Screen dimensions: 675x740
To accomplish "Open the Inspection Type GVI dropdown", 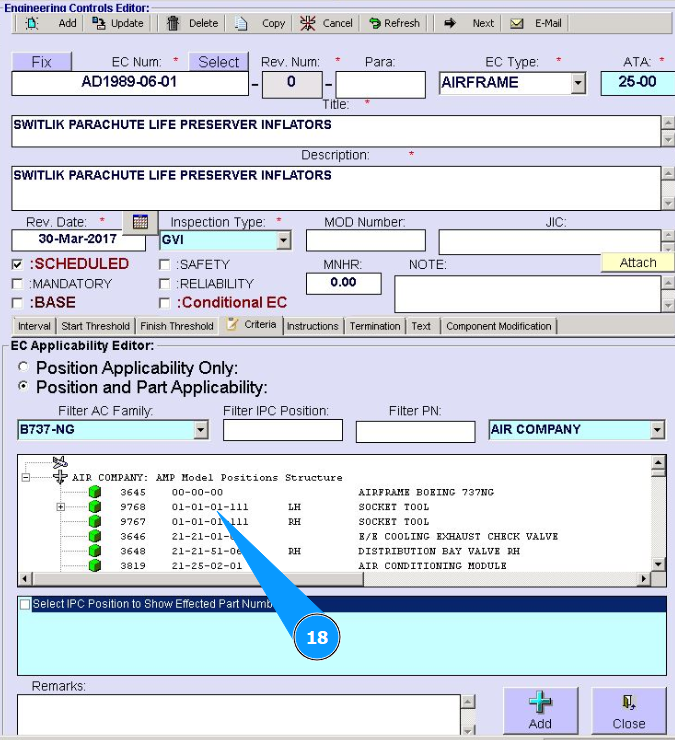I will coord(283,240).
